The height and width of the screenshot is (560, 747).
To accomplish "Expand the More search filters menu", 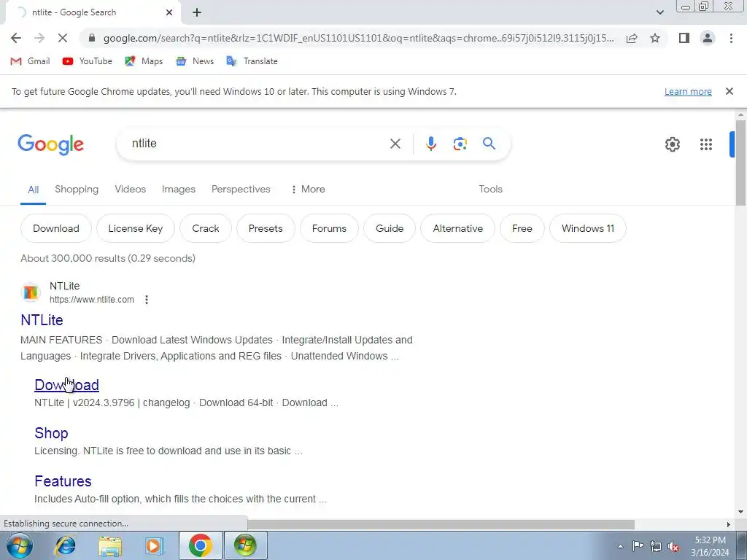I will coord(309,189).
